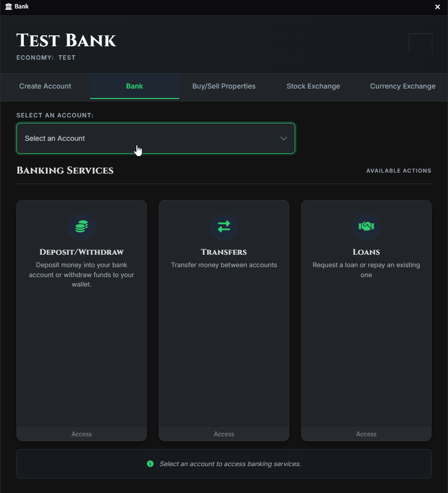Click the Transfers card title
Image resolution: width=448 pixels, height=493 pixels.
click(224, 252)
